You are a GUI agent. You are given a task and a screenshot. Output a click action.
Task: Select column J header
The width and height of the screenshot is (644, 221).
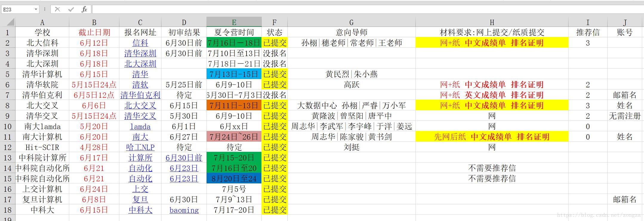coord(625,22)
